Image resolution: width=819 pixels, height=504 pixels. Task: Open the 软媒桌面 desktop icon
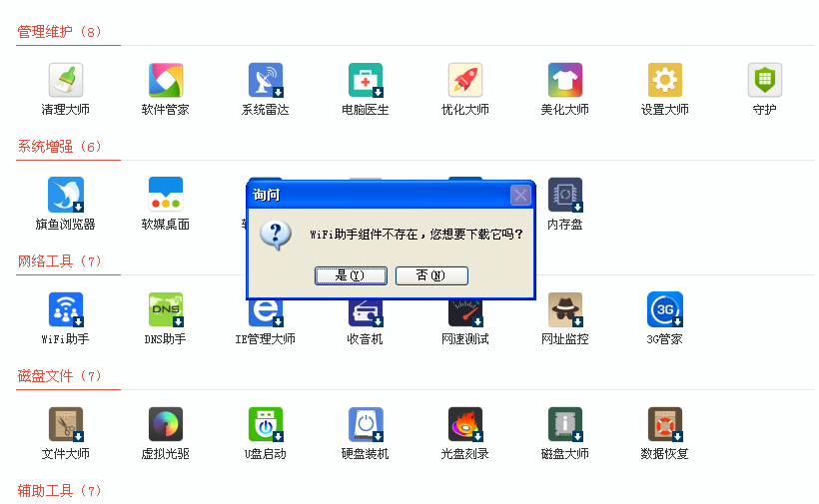click(x=166, y=195)
